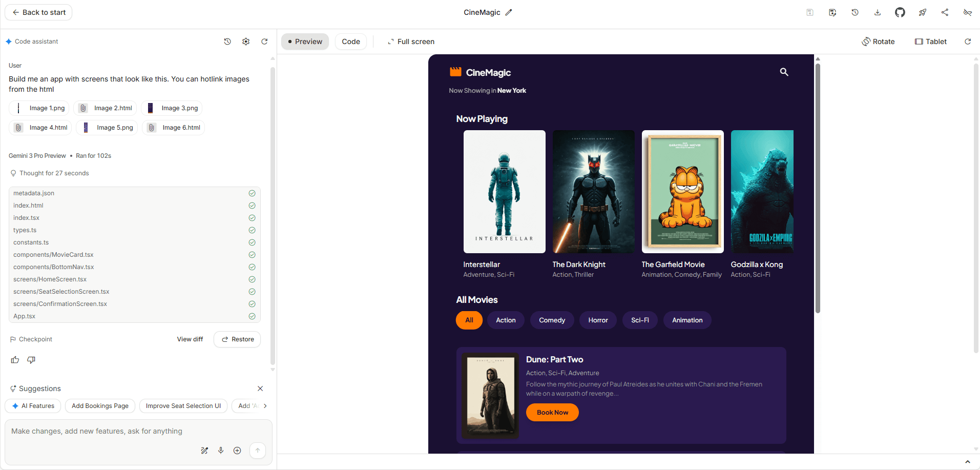Open the Tablet device selector
Viewport: 980px width, 470px height.
pos(931,42)
